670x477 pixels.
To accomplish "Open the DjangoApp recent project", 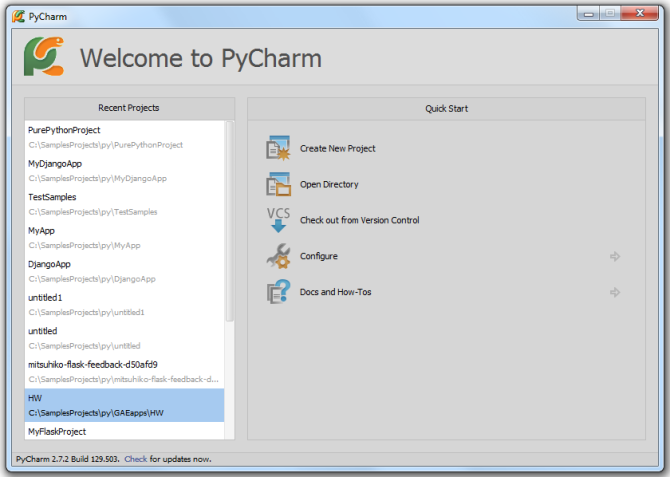I will point(124,271).
